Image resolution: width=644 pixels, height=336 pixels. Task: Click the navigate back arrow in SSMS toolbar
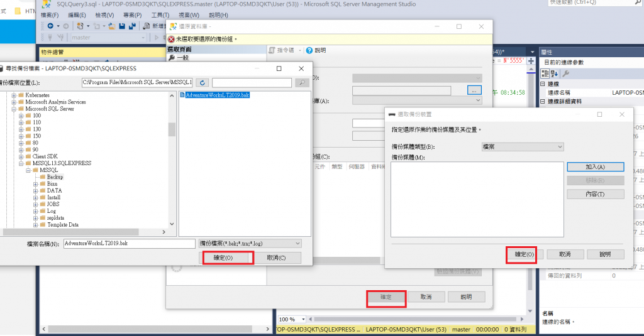50,26
